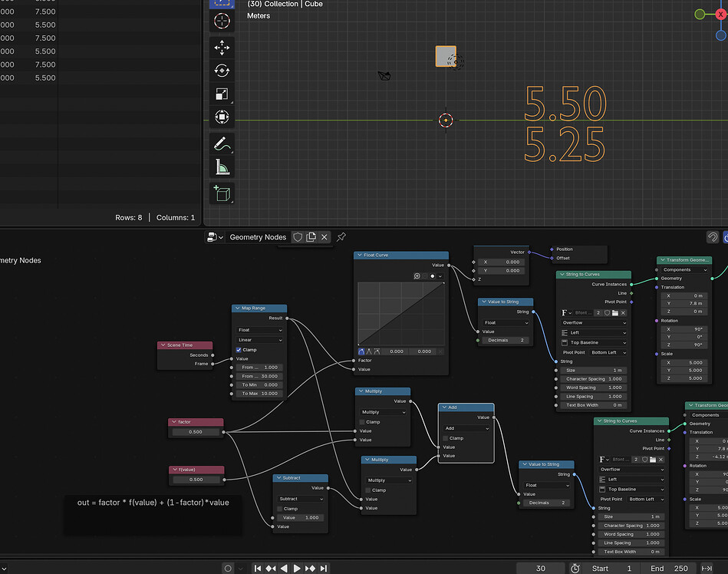Viewport: 728px width, 574px height.
Task: Set Float Curve handle type to vector
Action: coord(369,351)
